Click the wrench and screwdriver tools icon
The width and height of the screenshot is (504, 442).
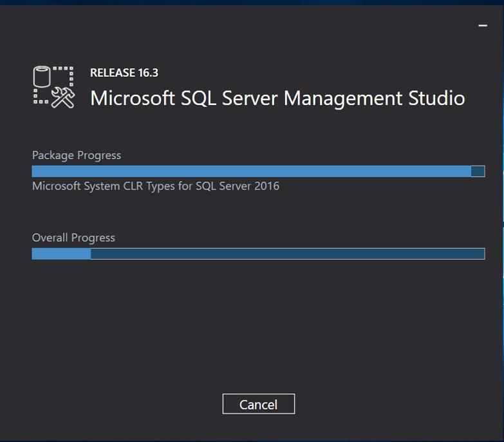click(x=63, y=97)
